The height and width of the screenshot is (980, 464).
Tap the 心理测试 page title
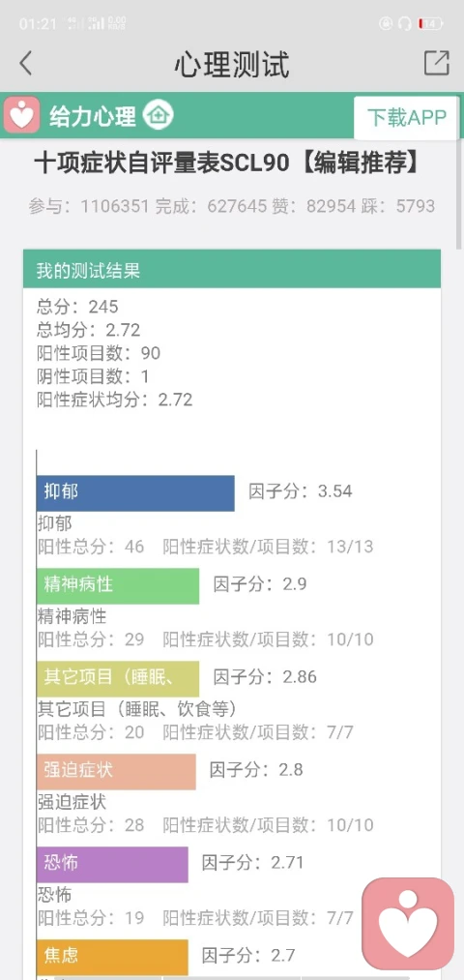(232, 64)
